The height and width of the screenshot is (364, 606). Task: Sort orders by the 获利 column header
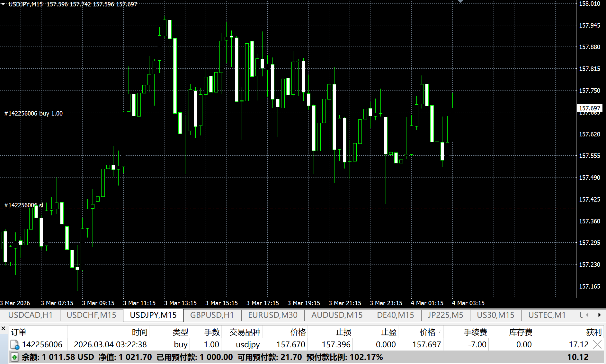(x=593, y=332)
